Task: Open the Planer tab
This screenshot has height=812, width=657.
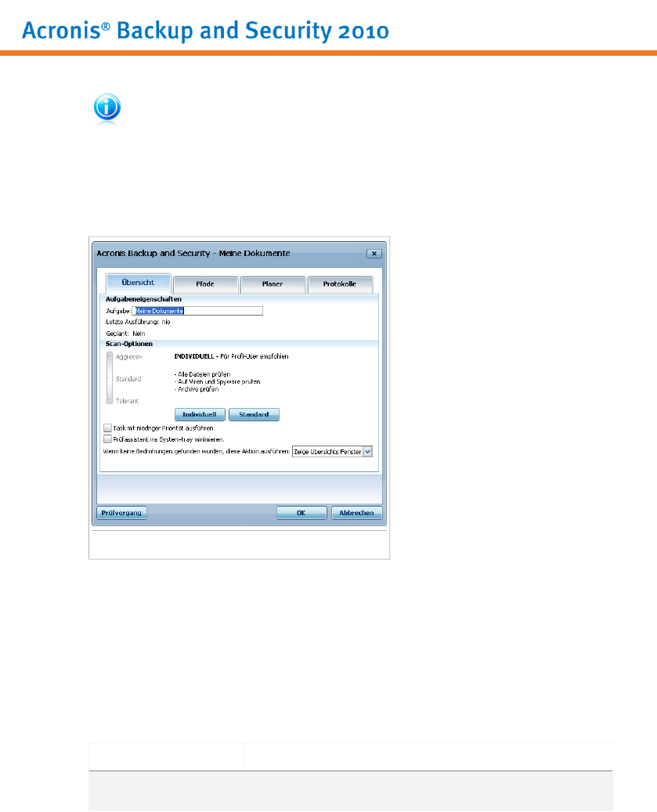Action: tap(273, 284)
